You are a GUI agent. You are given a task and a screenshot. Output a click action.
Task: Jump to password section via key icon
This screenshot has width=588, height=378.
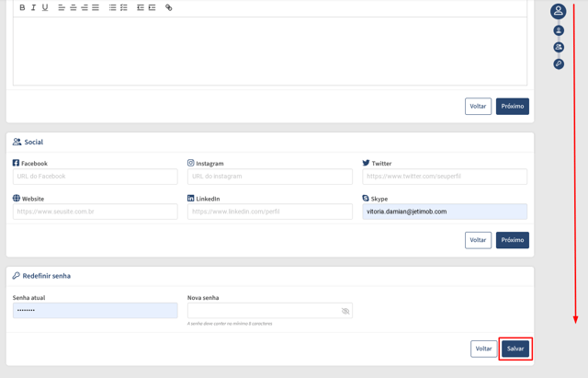pyautogui.click(x=559, y=63)
